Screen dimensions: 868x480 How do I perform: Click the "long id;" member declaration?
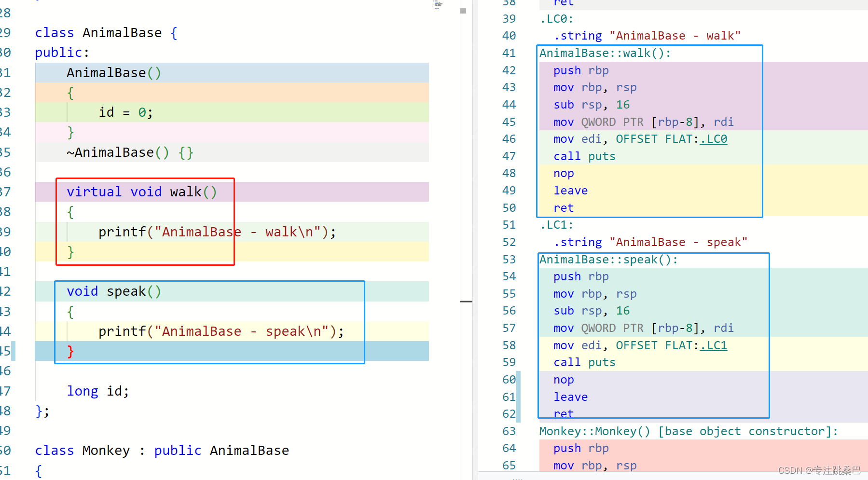(98, 391)
